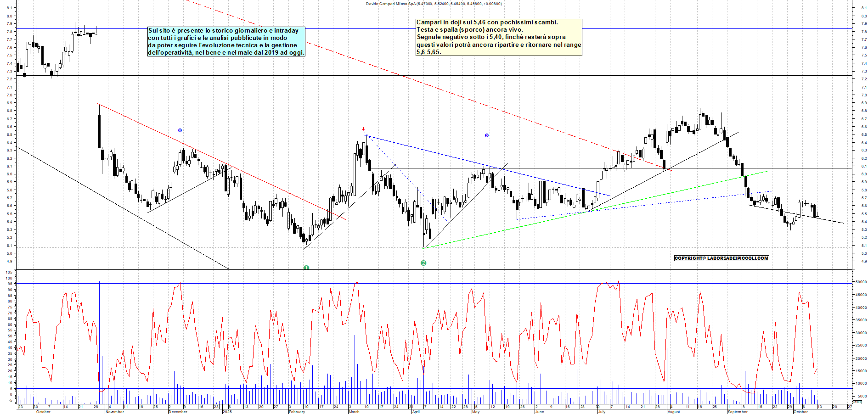This screenshot has width=868, height=414.
Task: Click the blue circle marker above December candles
Action: point(180,130)
